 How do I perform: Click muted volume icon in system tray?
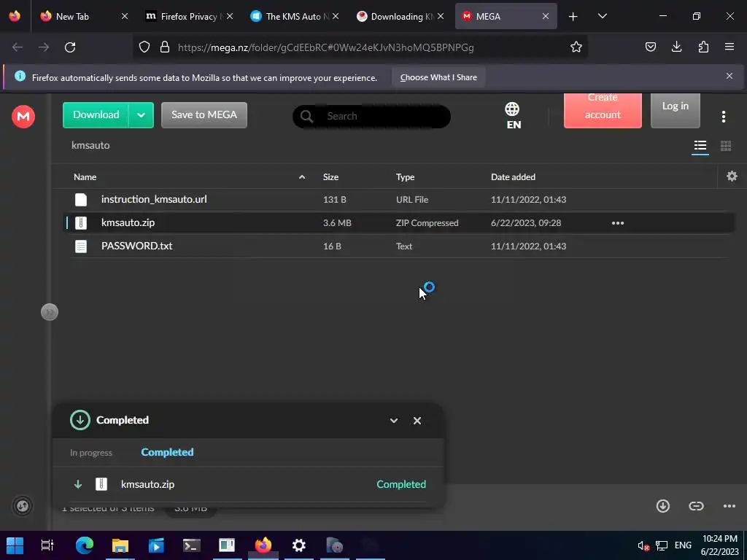pos(643,545)
